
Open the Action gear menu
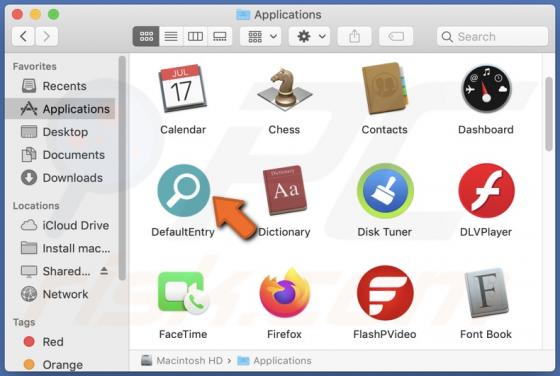[x=309, y=36]
